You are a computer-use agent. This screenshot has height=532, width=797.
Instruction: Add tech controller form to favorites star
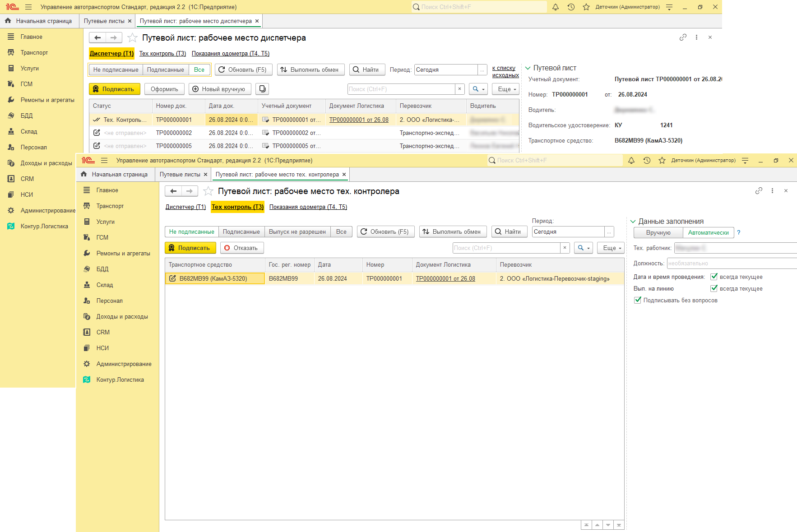208,191
